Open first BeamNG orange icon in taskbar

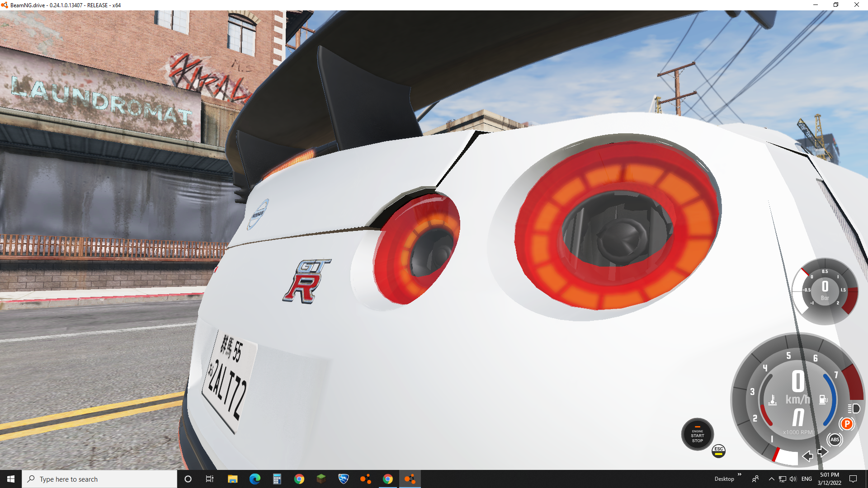click(x=365, y=479)
